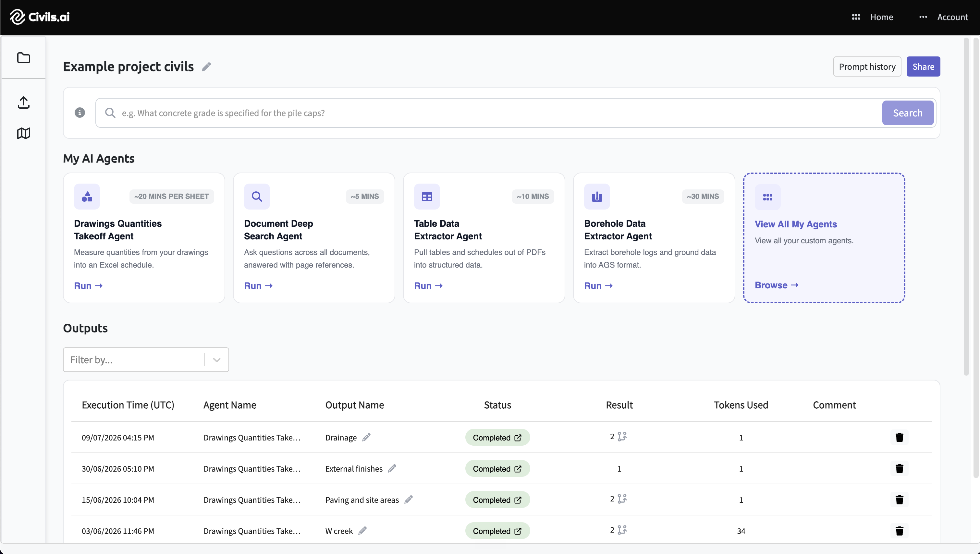The width and height of the screenshot is (980, 554).
Task: Click the Comment column header
Action: [x=834, y=405]
